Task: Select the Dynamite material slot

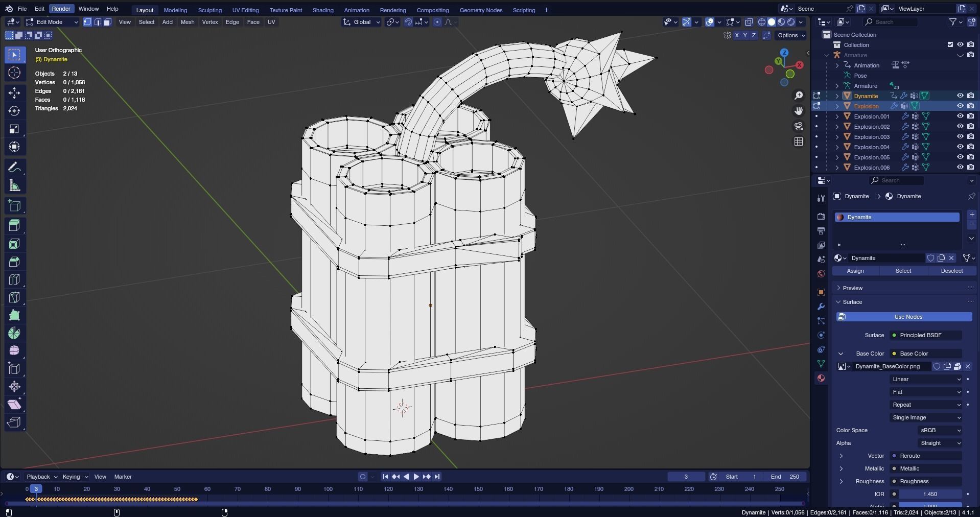Action: click(x=897, y=217)
